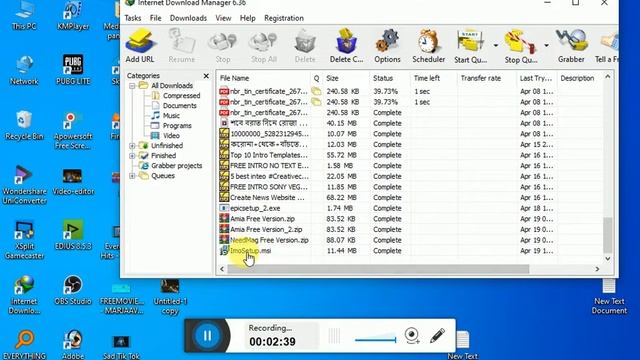Sort by the Description column header
This screenshot has width=640, height=360.
pyautogui.click(x=578, y=78)
